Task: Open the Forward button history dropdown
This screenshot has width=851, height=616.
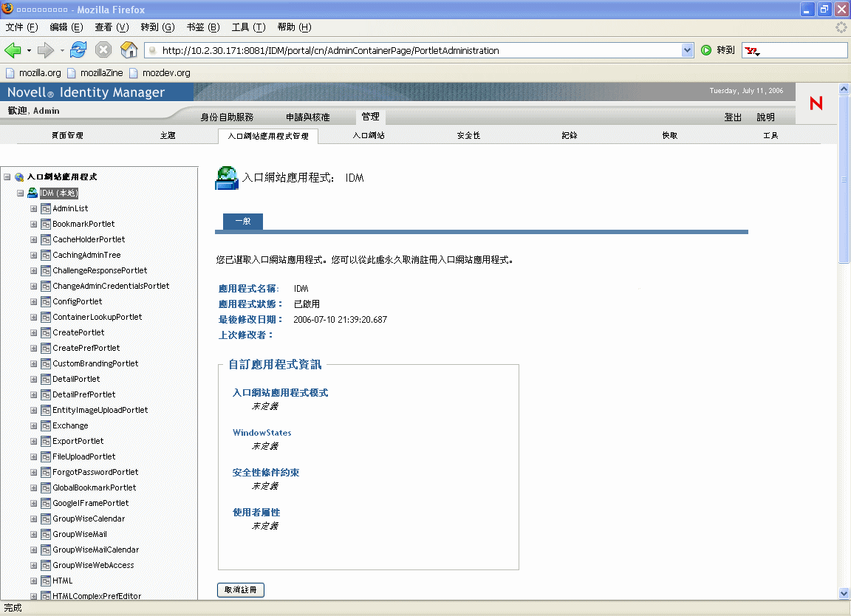Action: (x=62, y=50)
